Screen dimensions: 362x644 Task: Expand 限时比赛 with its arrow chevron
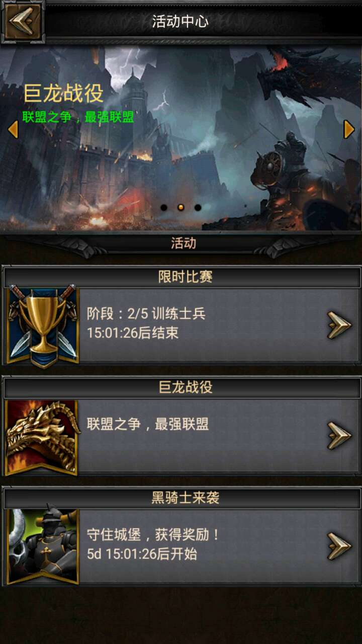point(339,325)
